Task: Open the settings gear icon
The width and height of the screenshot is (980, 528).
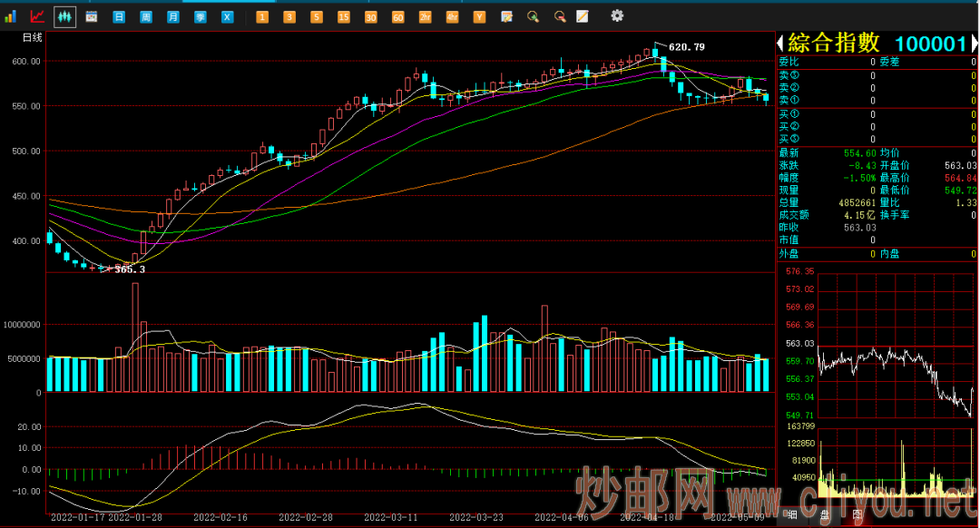Action: [x=617, y=16]
